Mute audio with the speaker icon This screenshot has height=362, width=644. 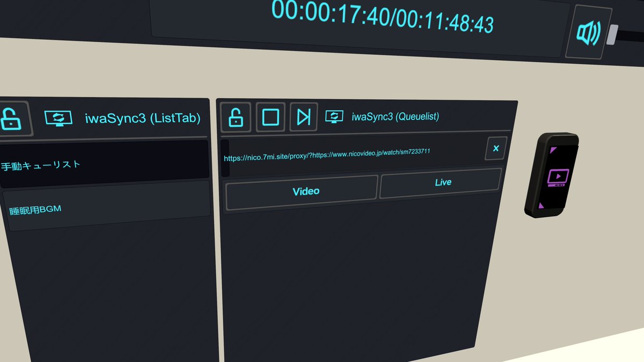(588, 32)
